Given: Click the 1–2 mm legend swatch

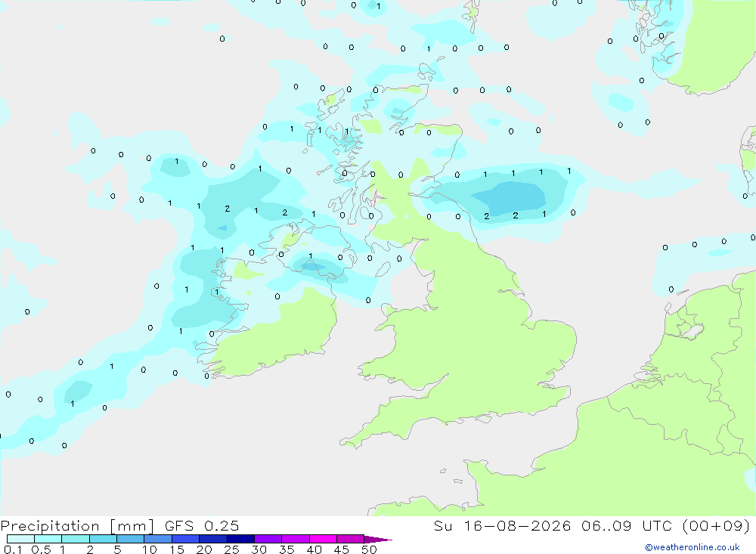Looking at the screenshot, I should tap(76, 539).
